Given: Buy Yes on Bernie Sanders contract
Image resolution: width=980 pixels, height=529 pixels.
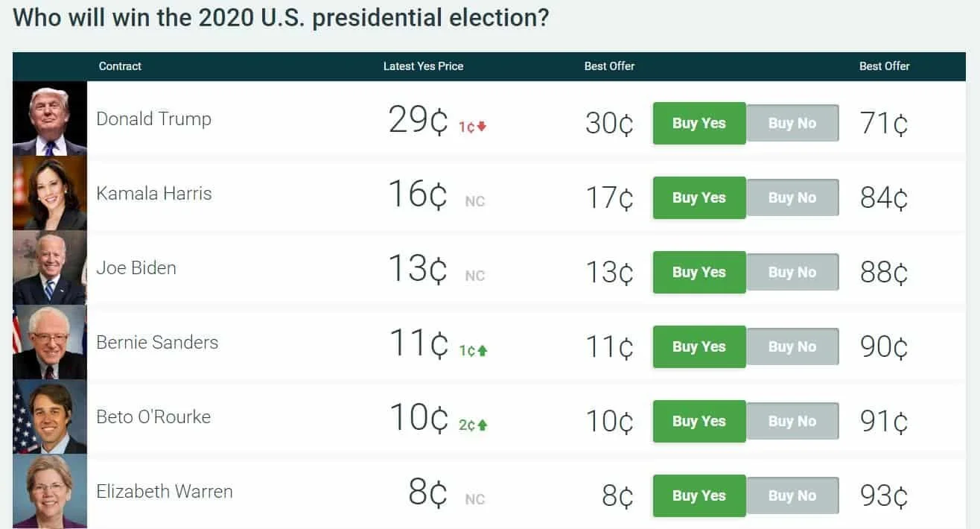Looking at the screenshot, I should 699,346.
